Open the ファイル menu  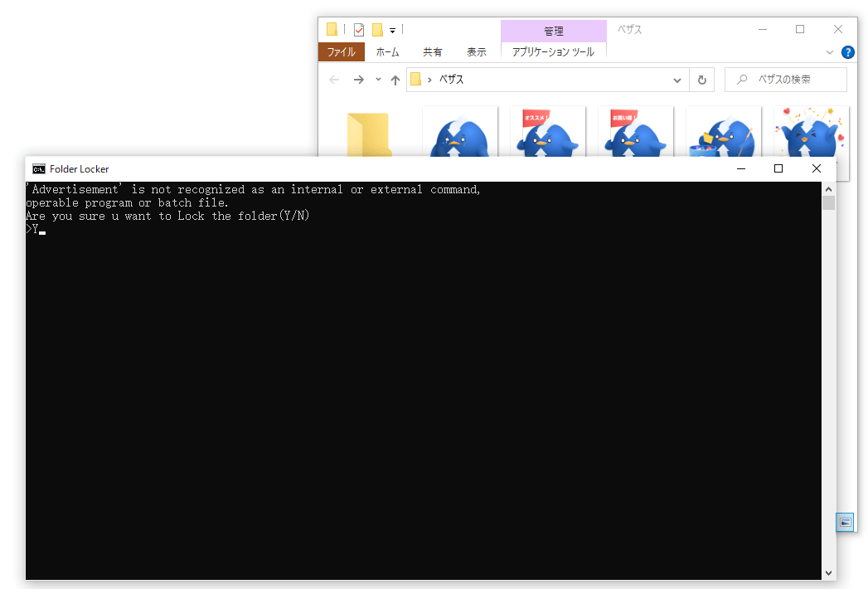(x=341, y=51)
